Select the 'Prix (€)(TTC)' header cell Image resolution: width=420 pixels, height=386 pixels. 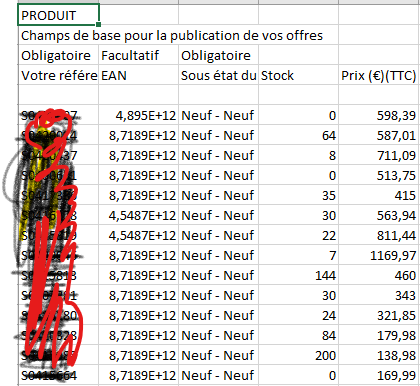coord(379,75)
